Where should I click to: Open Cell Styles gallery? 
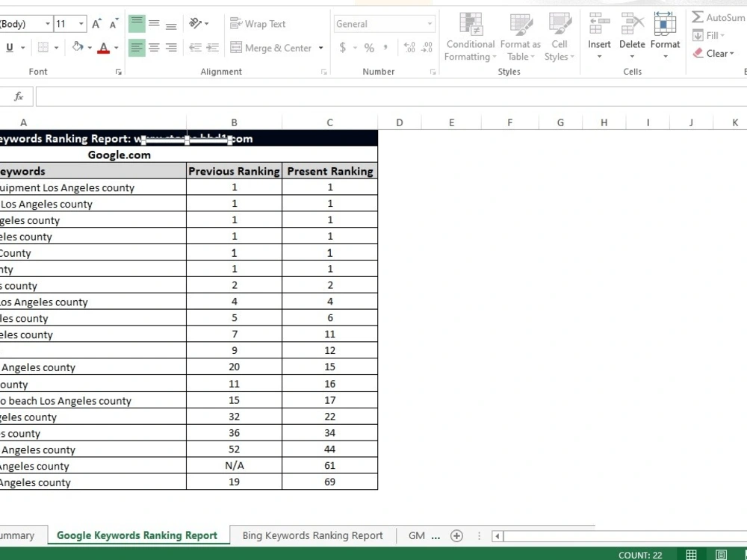tap(560, 37)
